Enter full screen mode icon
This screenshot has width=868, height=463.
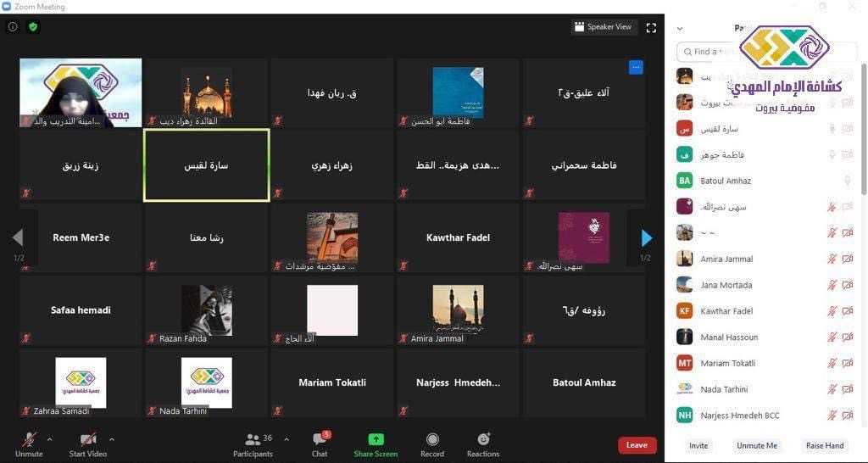tap(651, 27)
